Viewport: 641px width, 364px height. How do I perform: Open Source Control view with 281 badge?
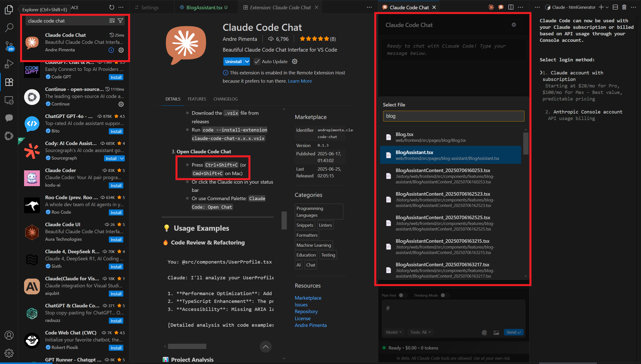[x=9, y=46]
